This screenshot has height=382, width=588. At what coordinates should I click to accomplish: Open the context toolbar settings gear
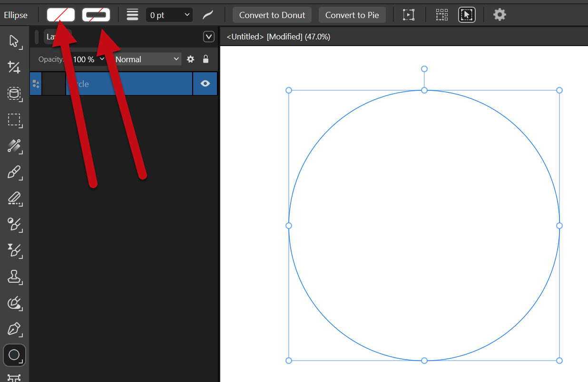[499, 15]
